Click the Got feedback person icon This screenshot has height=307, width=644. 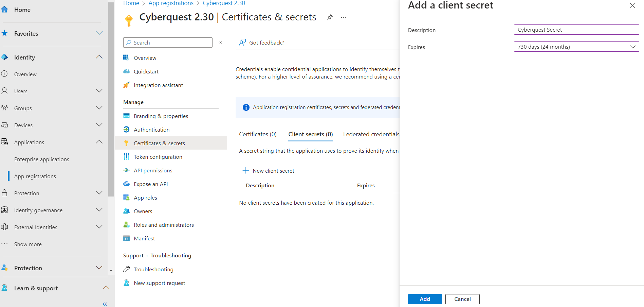click(x=242, y=42)
